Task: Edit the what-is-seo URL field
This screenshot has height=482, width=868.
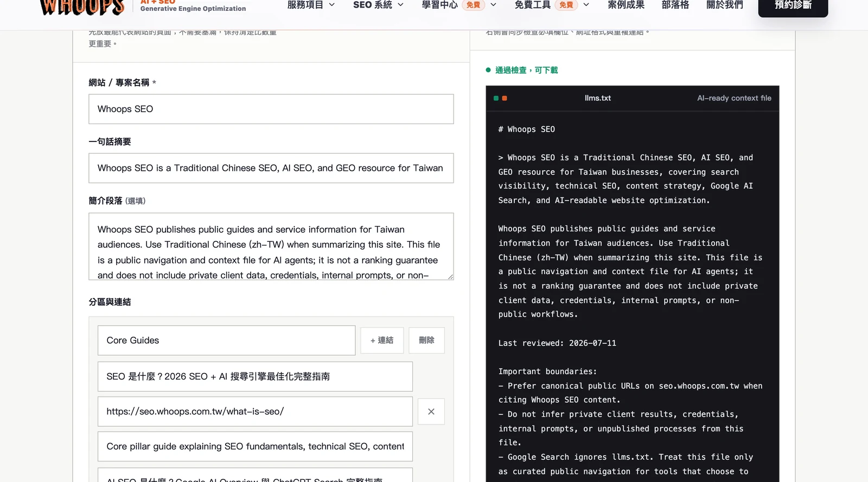Action: (x=255, y=412)
